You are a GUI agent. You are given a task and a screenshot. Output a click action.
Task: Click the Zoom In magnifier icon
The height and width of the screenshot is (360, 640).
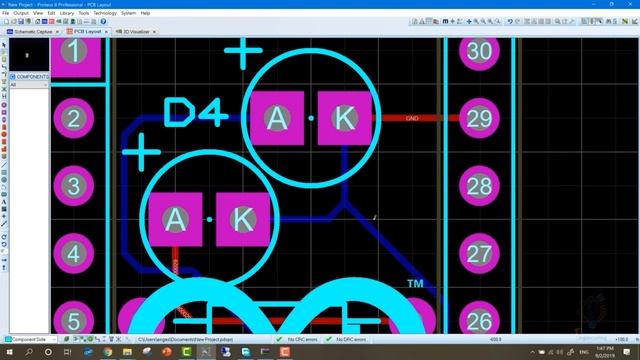pyautogui.click(x=476, y=21)
